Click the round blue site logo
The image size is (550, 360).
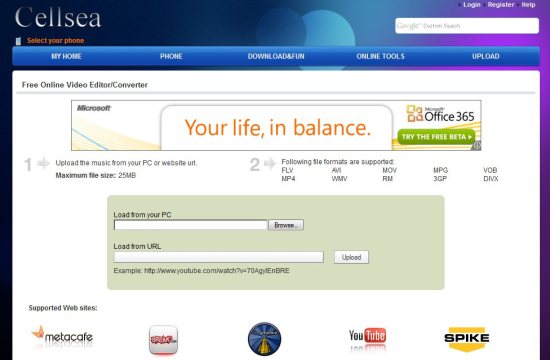264,339
